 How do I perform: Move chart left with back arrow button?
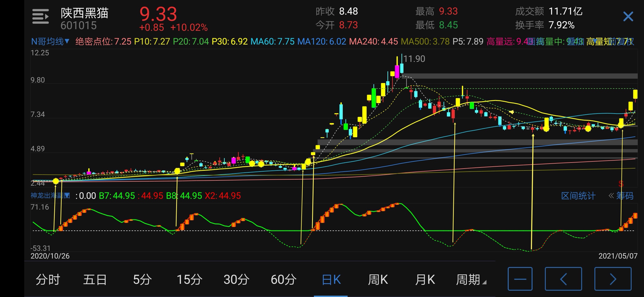563,279
